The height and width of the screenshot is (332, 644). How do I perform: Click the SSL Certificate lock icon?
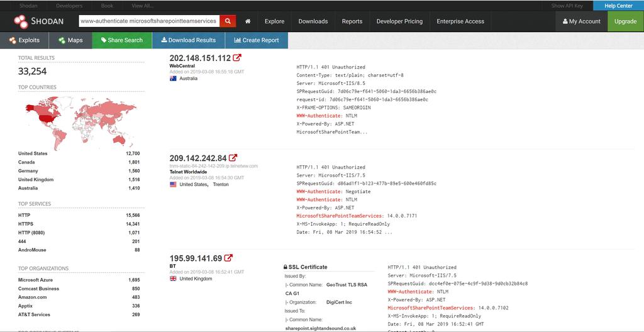286,267
